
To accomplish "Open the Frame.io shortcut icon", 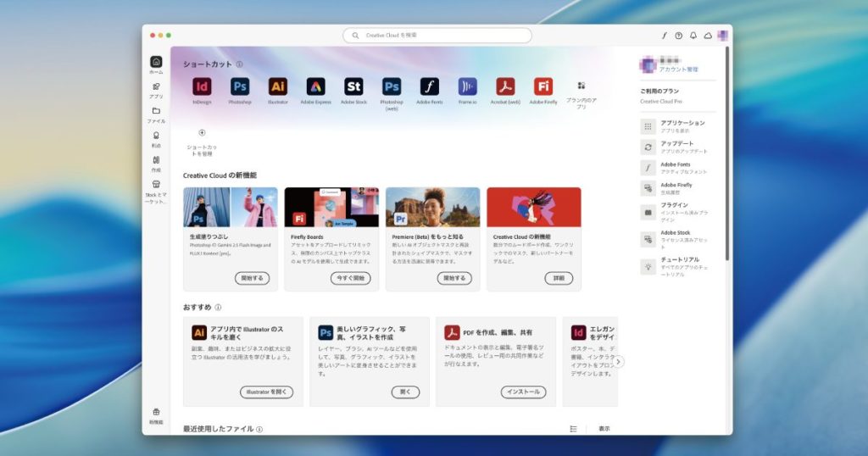I will [x=467, y=87].
